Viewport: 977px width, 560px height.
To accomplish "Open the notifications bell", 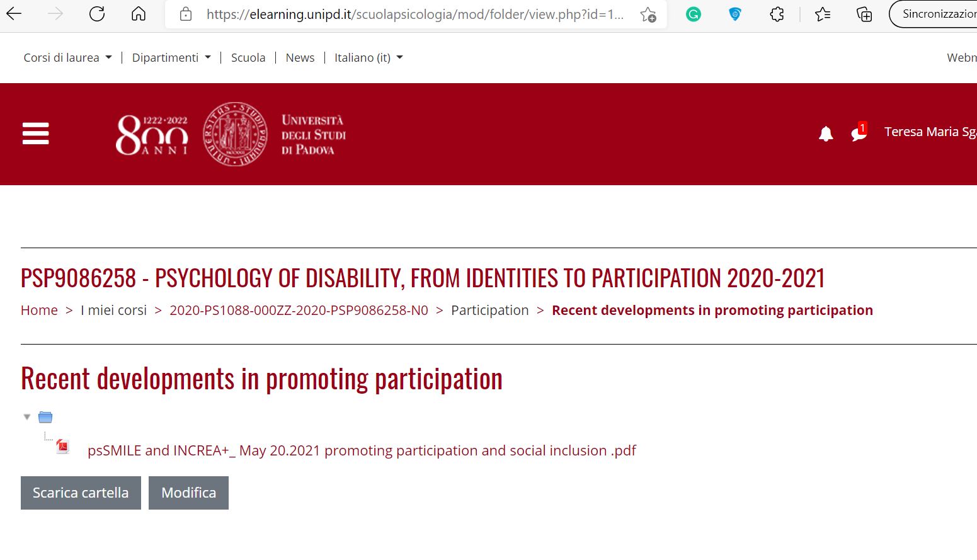I will tap(826, 134).
